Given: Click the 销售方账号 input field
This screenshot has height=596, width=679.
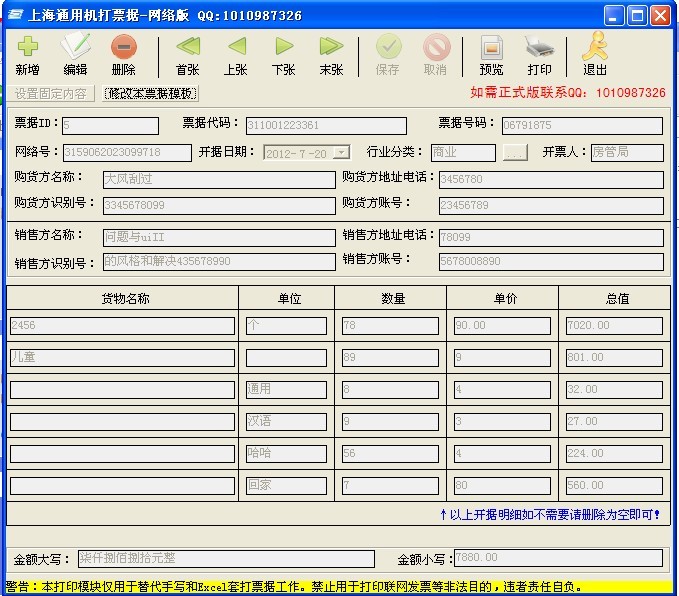Looking at the screenshot, I should 550,261.
